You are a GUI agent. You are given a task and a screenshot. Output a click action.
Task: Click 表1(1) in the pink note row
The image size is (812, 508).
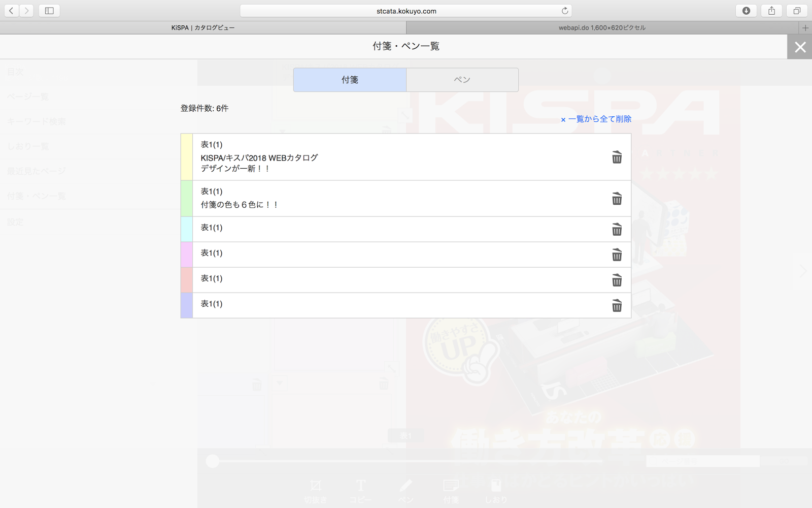pos(212,253)
